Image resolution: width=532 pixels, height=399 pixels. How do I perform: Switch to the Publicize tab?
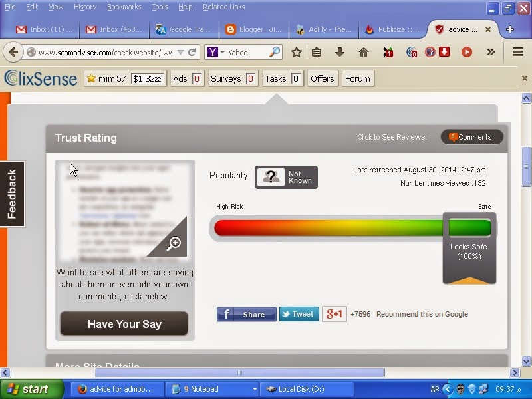tap(394, 29)
